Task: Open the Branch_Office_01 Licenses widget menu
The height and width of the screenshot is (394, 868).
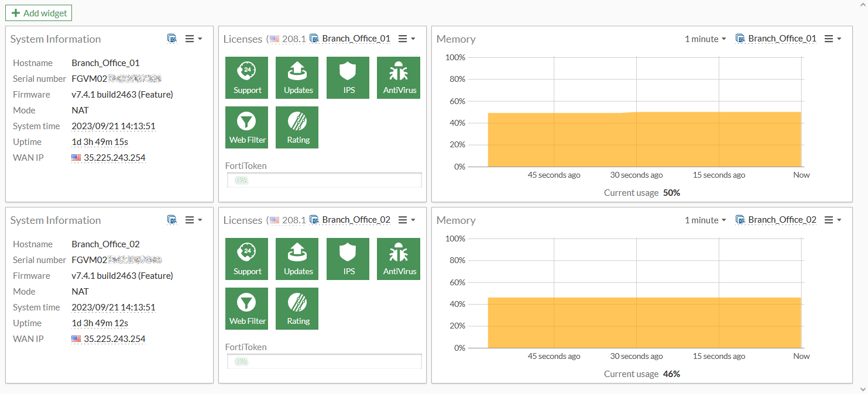Action: tap(406, 39)
